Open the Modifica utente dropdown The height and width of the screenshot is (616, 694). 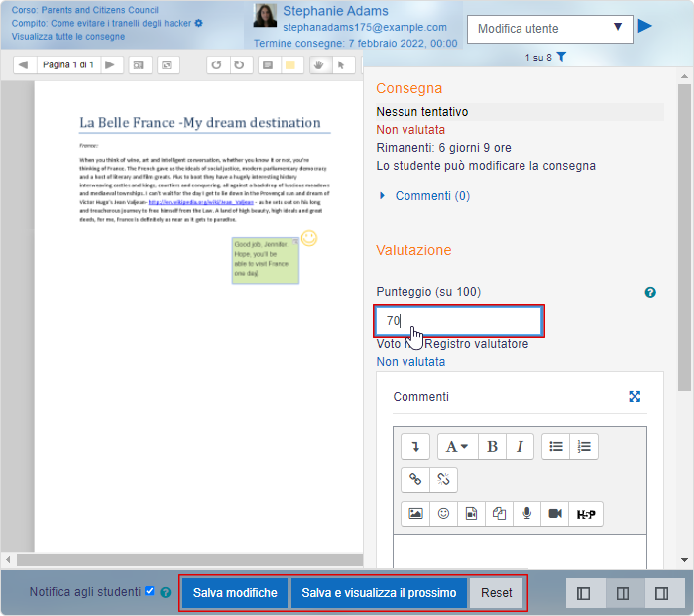[549, 29]
